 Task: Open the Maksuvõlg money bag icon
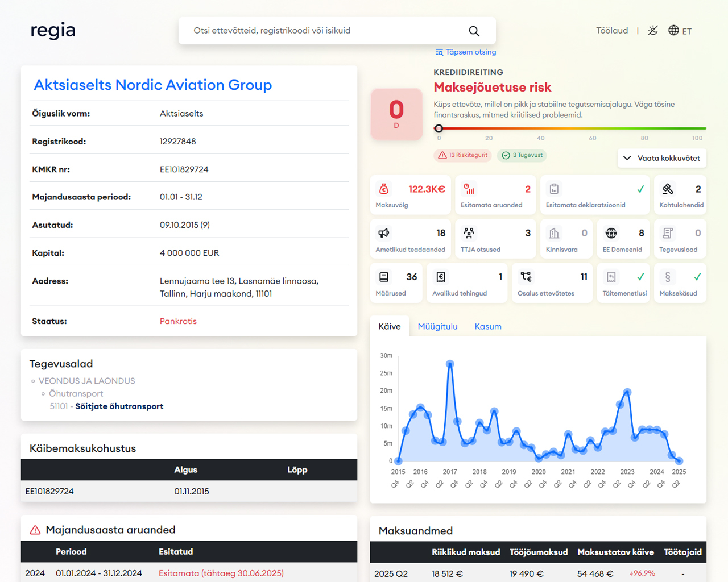384,189
